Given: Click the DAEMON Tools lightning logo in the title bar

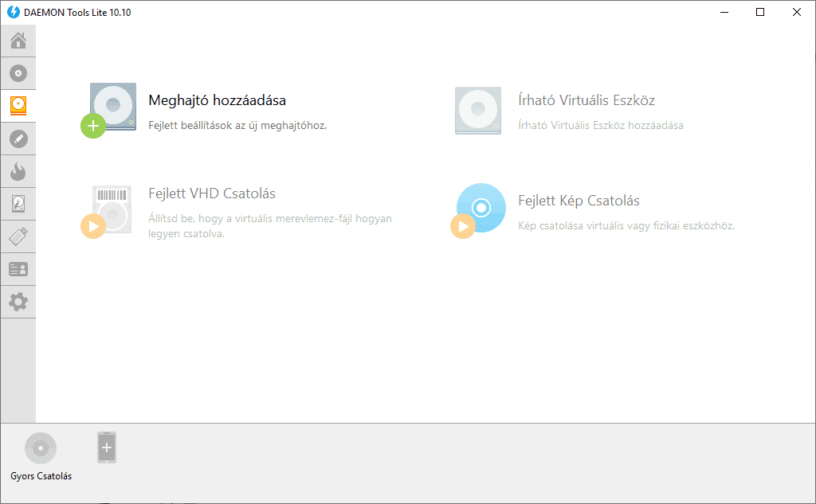Looking at the screenshot, I should tap(14, 12).
